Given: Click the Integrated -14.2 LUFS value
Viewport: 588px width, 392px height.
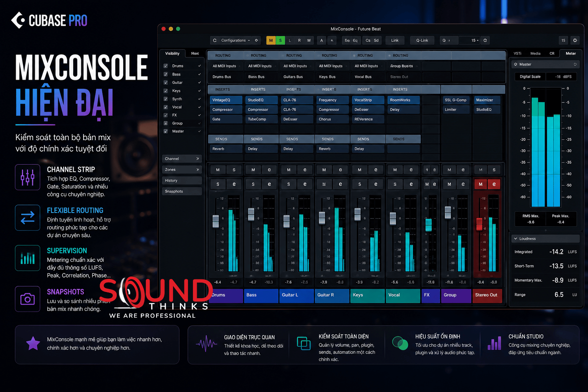Looking at the screenshot, I should 556,252.
